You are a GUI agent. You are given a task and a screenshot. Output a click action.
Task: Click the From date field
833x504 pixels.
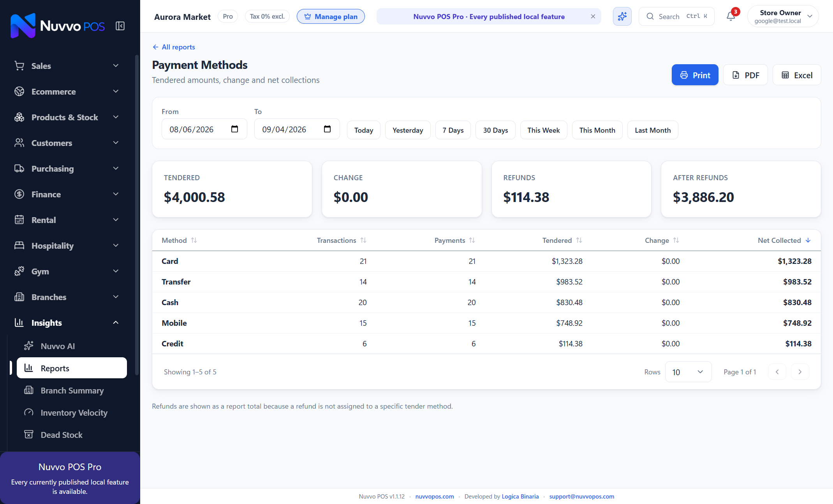[204, 129]
